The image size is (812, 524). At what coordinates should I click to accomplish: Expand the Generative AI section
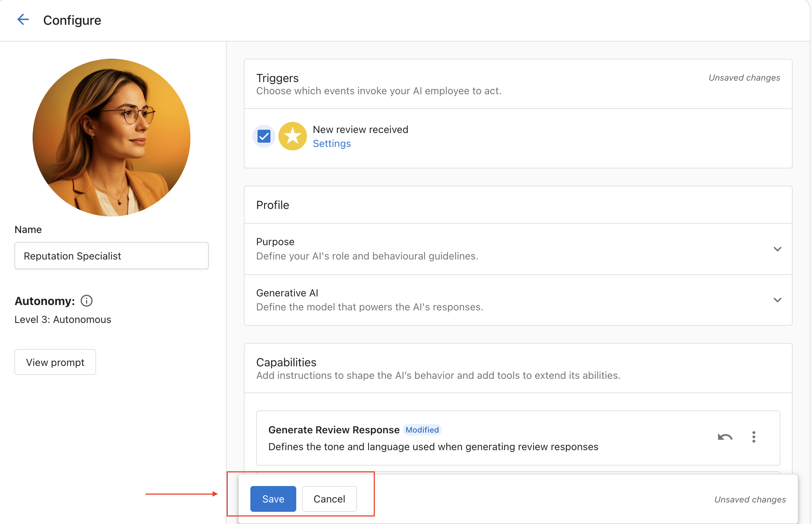click(x=778, y=300)
